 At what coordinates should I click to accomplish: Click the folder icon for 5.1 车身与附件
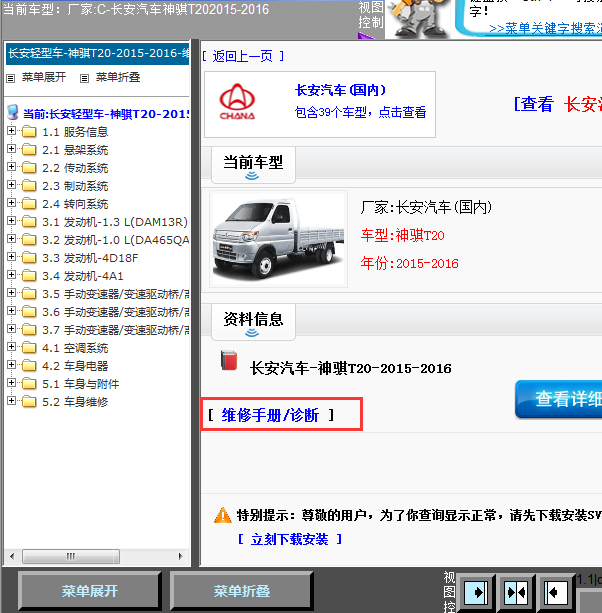29,383
